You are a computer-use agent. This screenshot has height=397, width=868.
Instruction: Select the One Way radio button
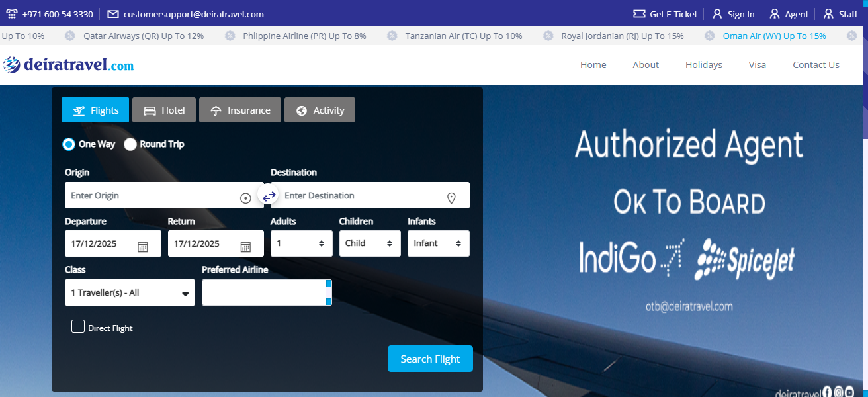(69, 144)
